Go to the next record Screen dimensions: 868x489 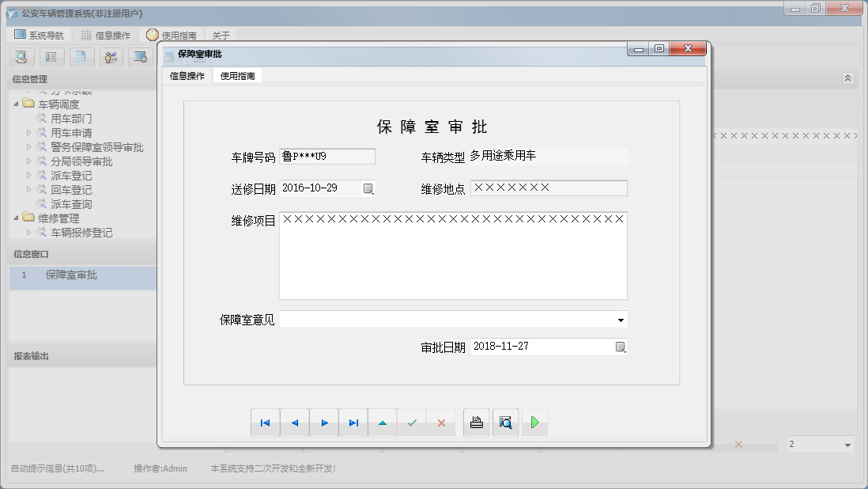(x=324, y=422)
